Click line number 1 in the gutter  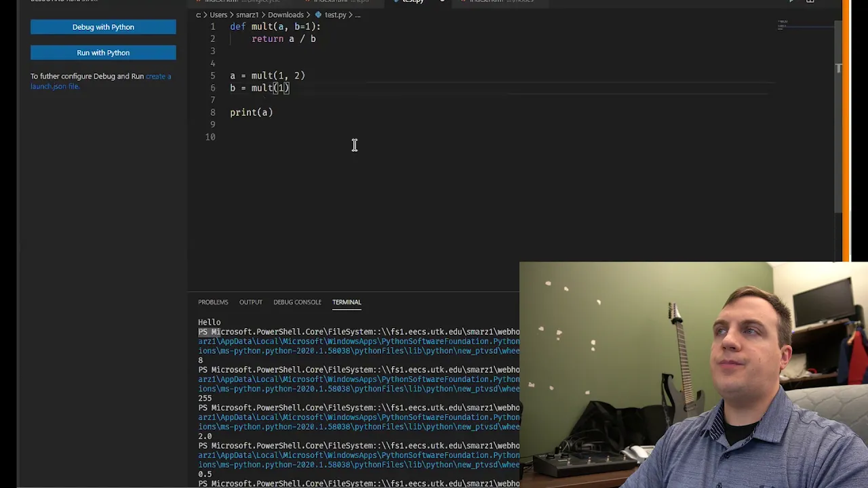[212, 26]
